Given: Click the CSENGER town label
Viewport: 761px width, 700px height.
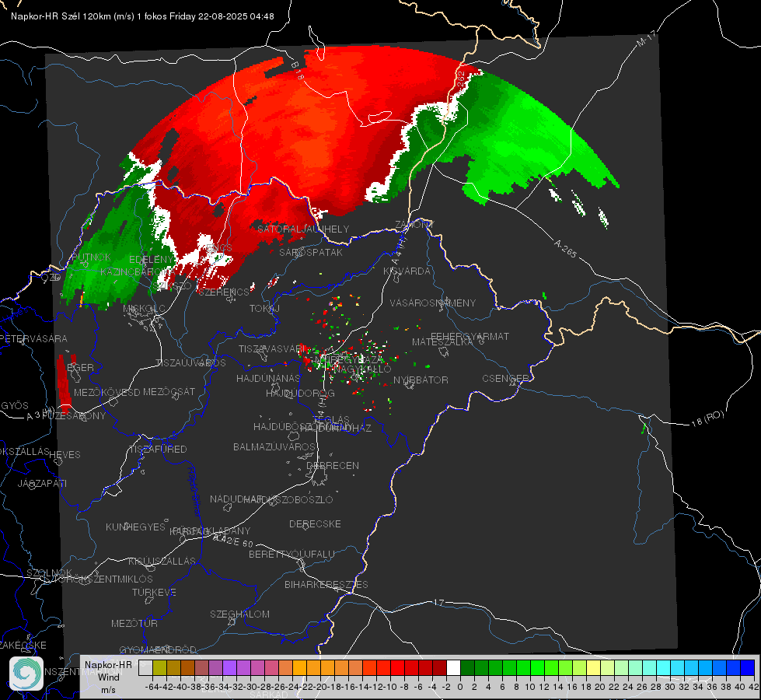Looking at the screenshot, I should [x=505, y=379].
